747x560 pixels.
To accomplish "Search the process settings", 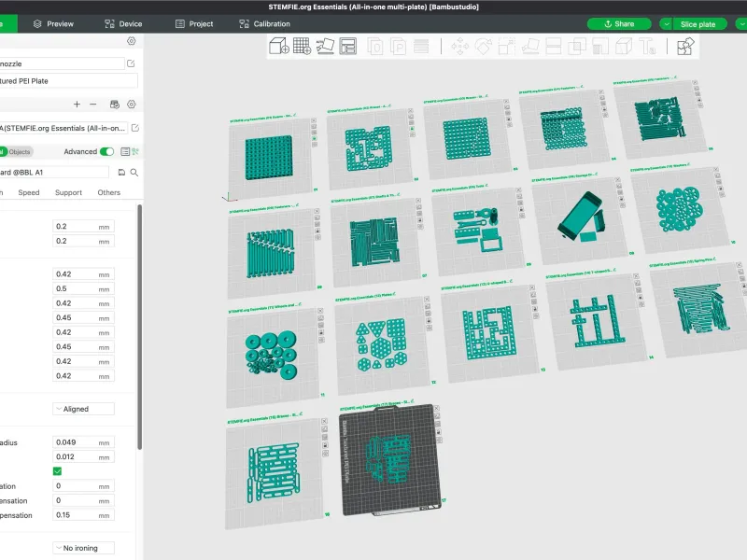I will click(134, 173).
